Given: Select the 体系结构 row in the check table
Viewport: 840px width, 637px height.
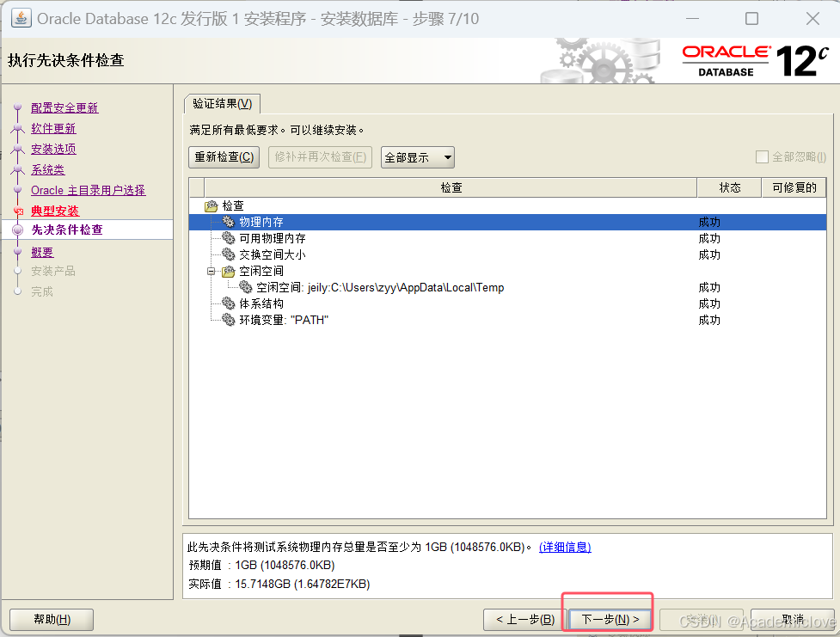Looking at the screenshot, I should [x=430, y=303].
